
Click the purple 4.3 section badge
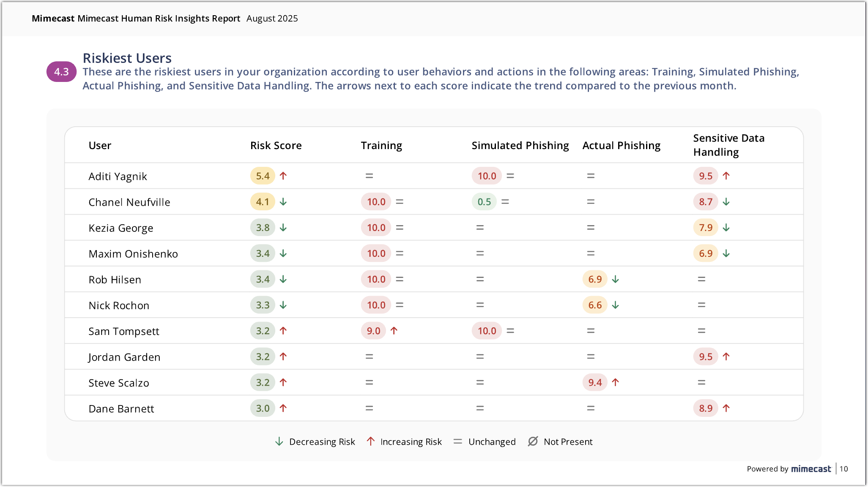[x=61, y=72]
